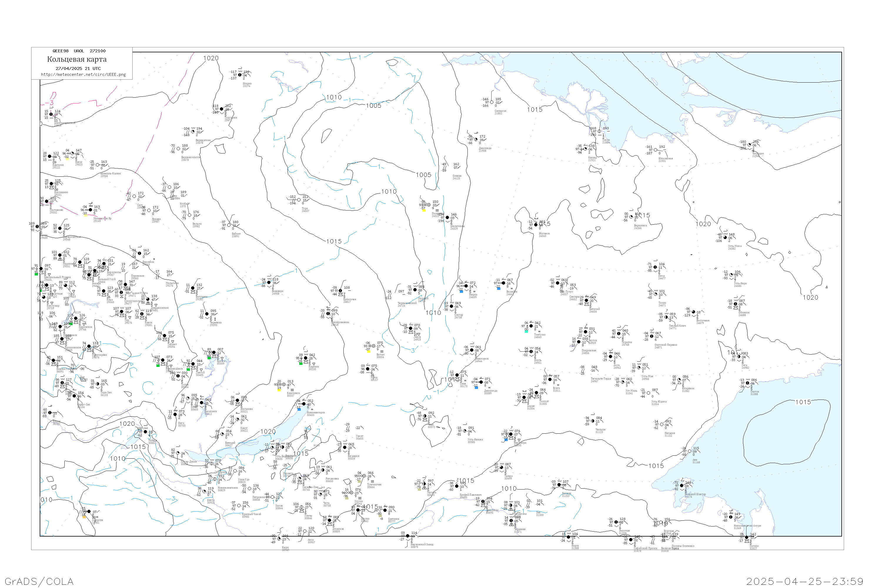This screenshot has width=882, height=588.
Task: Click the Усть-Мома filled station marker
Action: point(725,238)
